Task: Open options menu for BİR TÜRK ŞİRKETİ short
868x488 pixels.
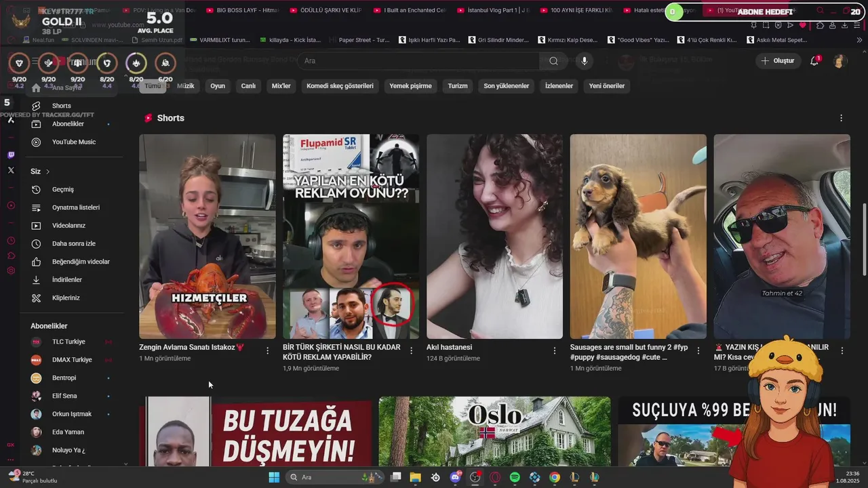Action: (x=411, y=350)
